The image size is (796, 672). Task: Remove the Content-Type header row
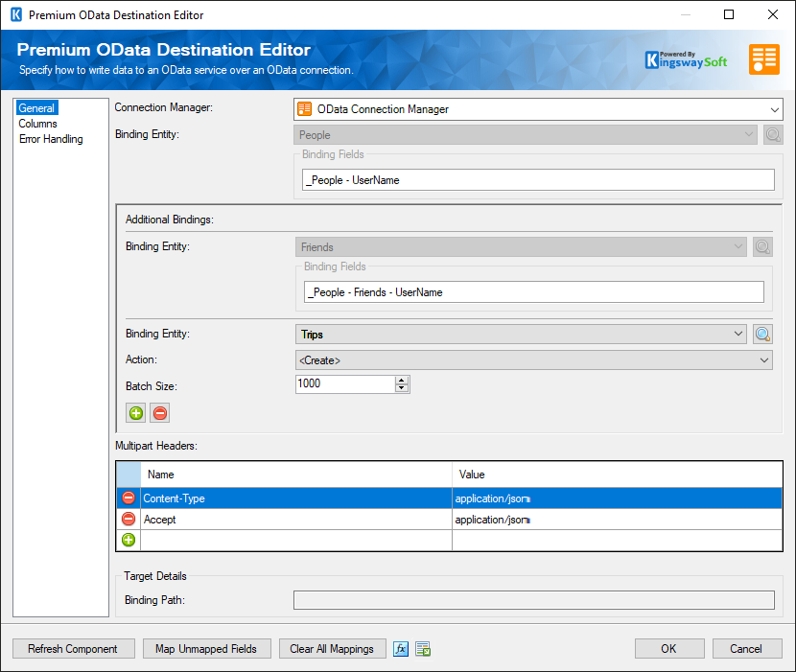tap(129, 498)
